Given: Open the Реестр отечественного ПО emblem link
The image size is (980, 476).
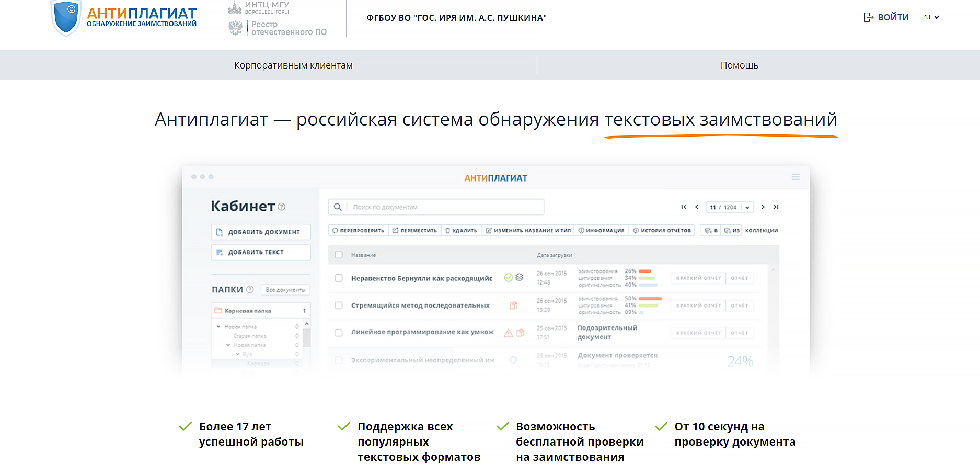Looking at the screenshot, I should point(278,28).
